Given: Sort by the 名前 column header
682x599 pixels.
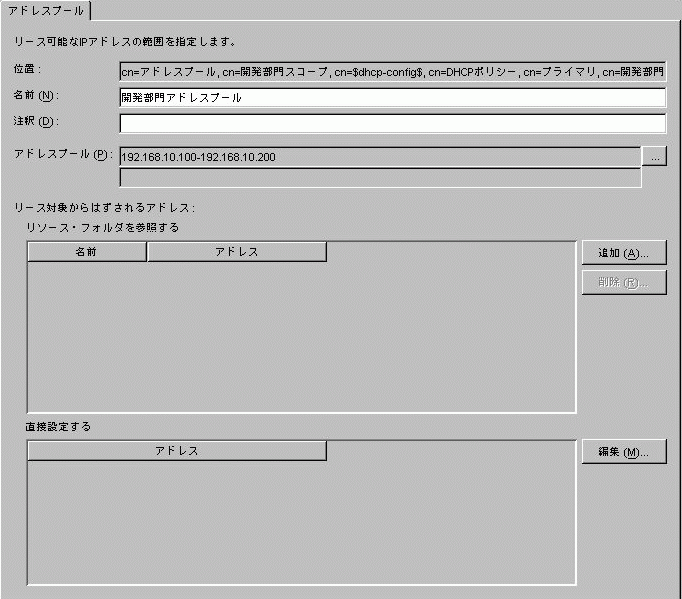Looking at the screenshot, I should (87, 252).
